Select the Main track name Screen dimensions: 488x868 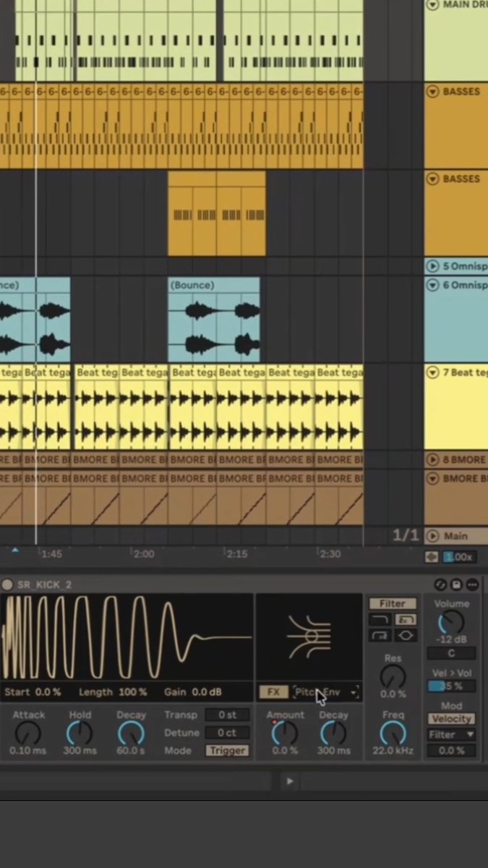[455, 536]
